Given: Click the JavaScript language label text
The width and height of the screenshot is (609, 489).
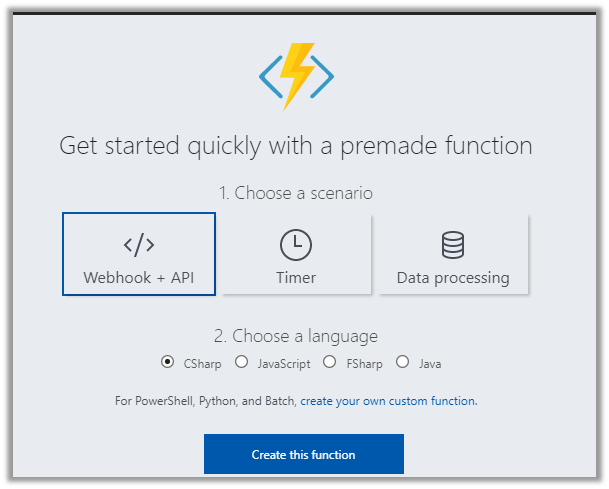Looking at the screenshot, I should [282, 364].
